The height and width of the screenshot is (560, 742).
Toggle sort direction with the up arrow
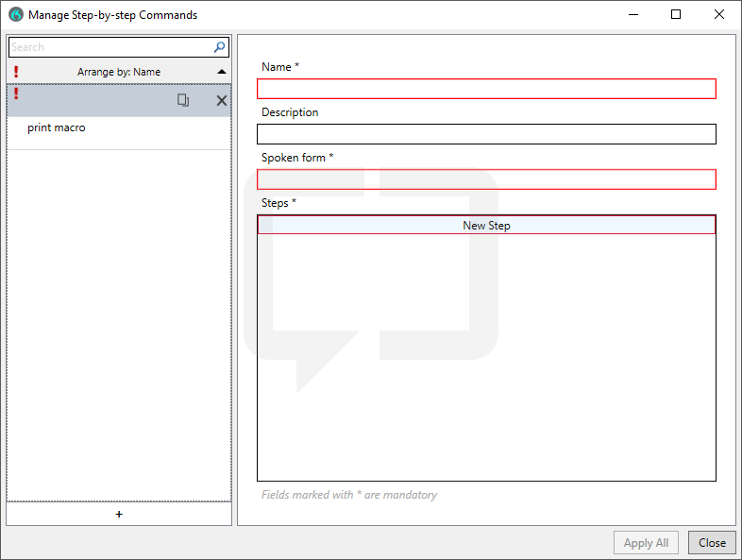(x=222, y=72)
